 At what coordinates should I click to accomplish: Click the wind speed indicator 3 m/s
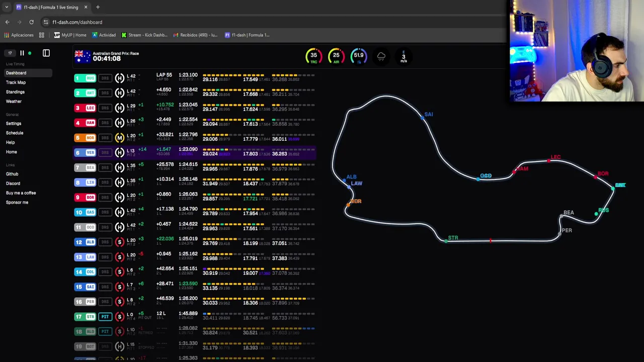pos(404,56)
